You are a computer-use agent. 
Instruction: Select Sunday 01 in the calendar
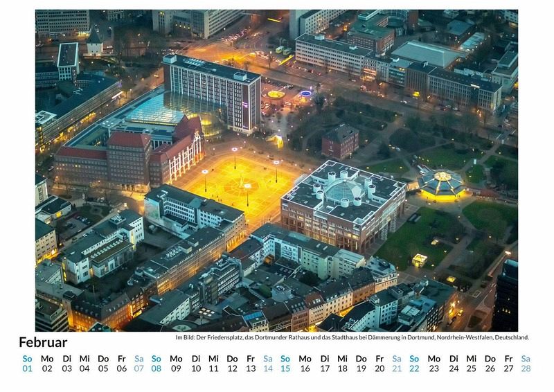click(27, 364)
